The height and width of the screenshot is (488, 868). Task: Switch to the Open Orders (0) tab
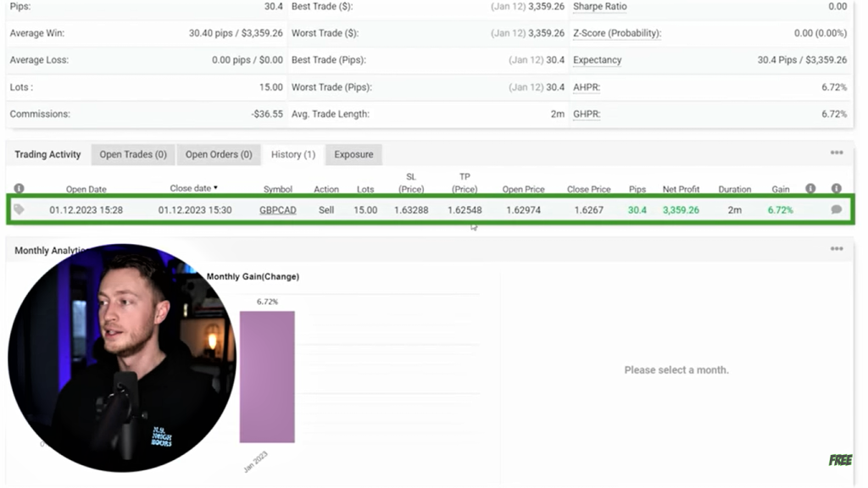(219, 154)
